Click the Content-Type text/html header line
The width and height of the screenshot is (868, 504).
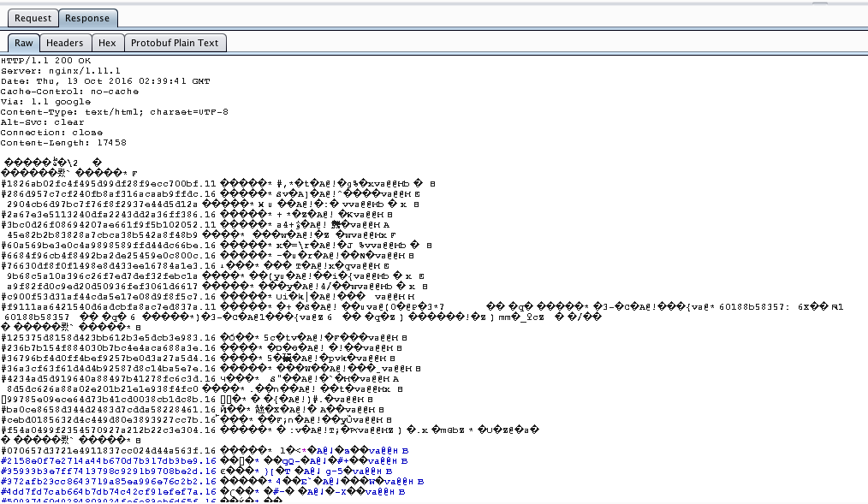click(x=114, y=112)
